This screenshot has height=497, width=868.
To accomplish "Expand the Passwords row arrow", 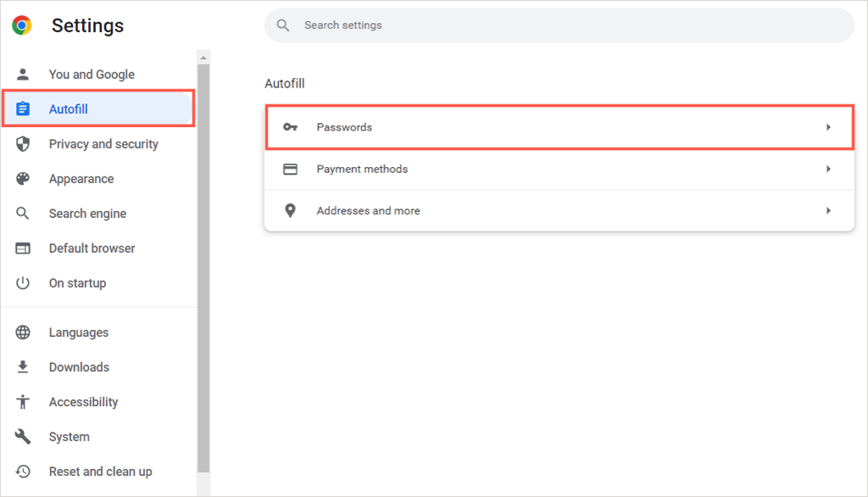I will 828,127.
